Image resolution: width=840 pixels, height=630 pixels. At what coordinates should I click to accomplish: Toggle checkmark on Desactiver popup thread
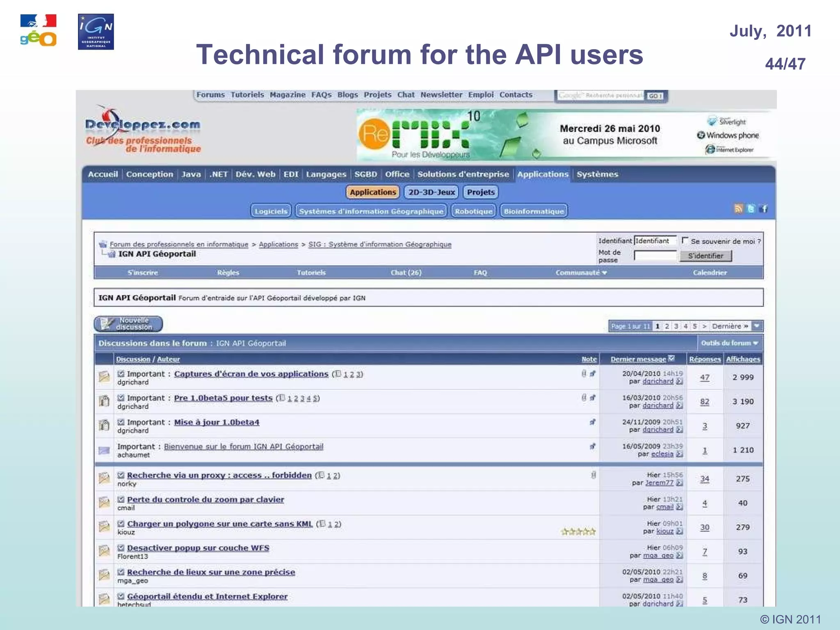[121, 548]
